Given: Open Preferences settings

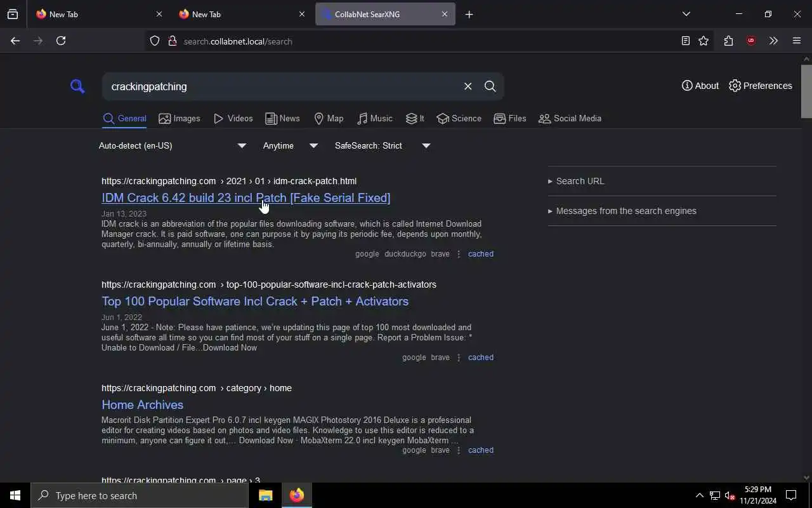Looking at the screenshot, I should pyautogui.click(x=761, y=86).
